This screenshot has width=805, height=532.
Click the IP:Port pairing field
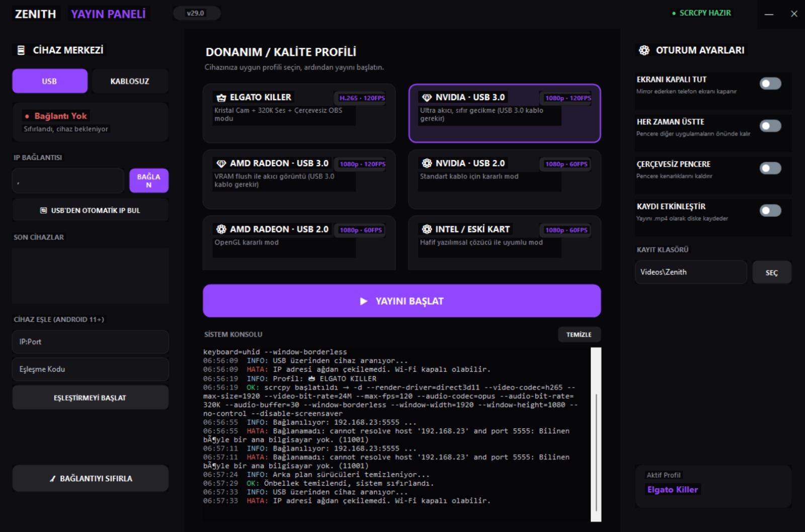pyautogui.click(x=91, y=342)
